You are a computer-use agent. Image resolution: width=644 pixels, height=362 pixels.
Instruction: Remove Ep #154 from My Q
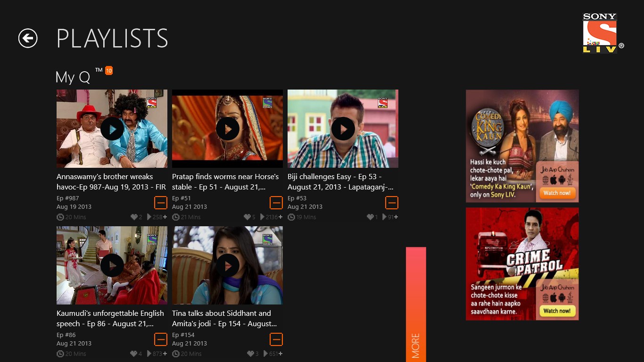tap(276, 339)
